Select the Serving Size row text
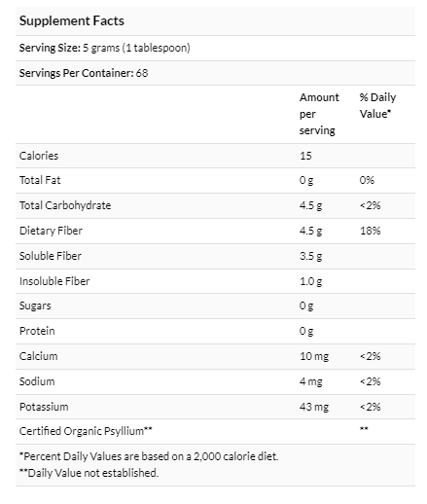This screenshot has height=504, width=427. click(105, 48)
